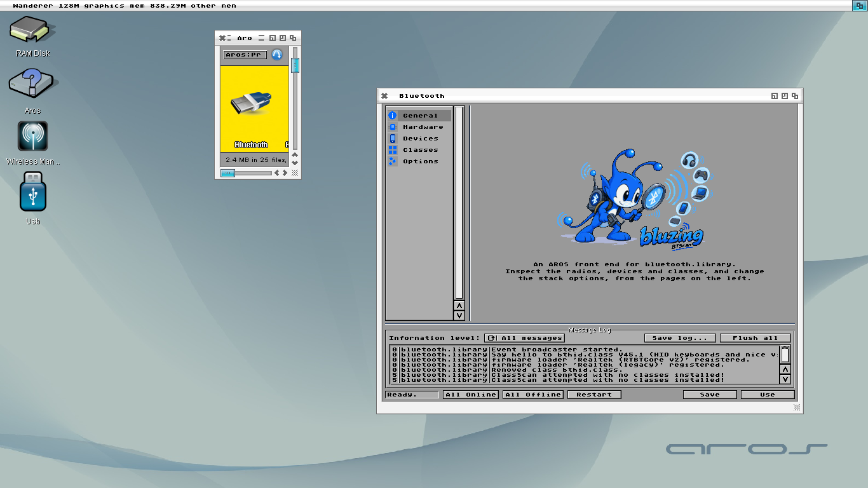Click the message log scroll-down arrow
This screenshot has width=868, height=488.
[785, 379]
